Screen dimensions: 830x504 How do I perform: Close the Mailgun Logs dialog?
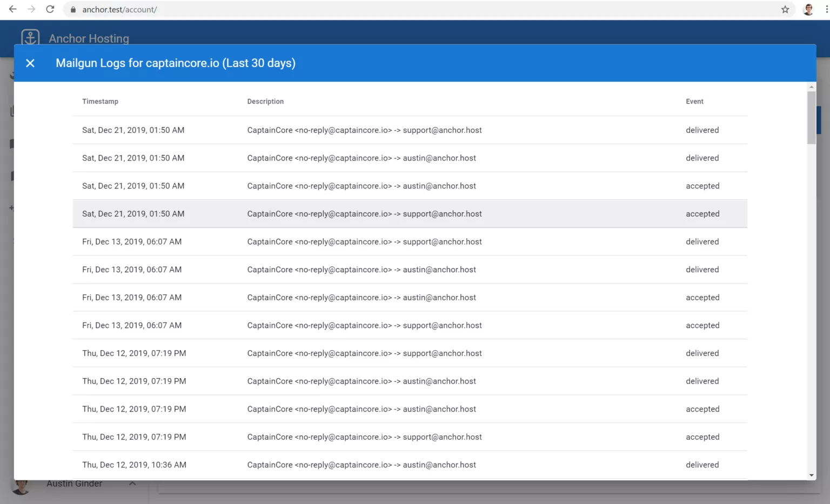point(30,63)
